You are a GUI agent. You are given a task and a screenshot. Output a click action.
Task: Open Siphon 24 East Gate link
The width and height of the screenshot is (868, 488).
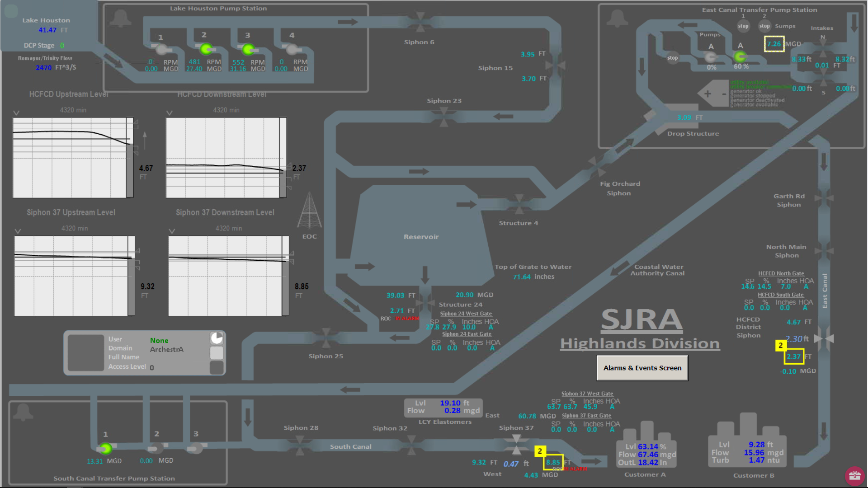467,334
